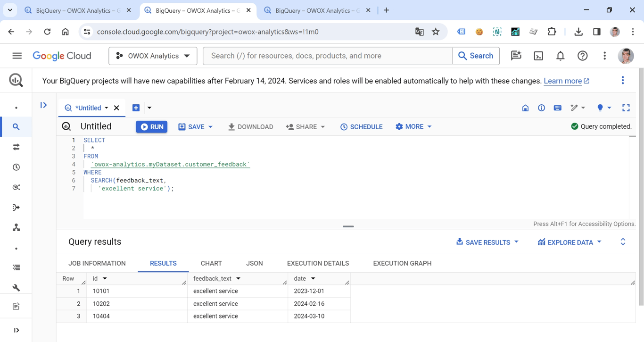This screenshot has height=342, width=644.
Task: Click the BigQuery logo in sidebar
Action: (16, 80)
